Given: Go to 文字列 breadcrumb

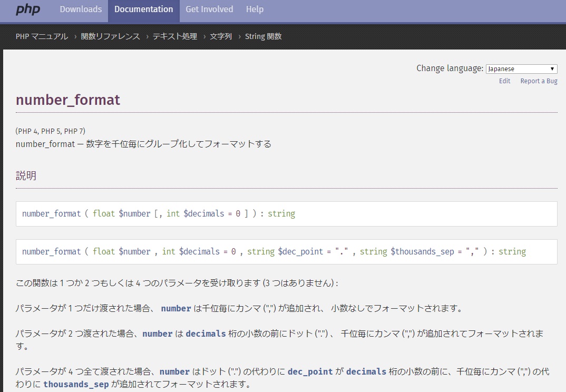Looking at the screenshot, I should (221, 36).
